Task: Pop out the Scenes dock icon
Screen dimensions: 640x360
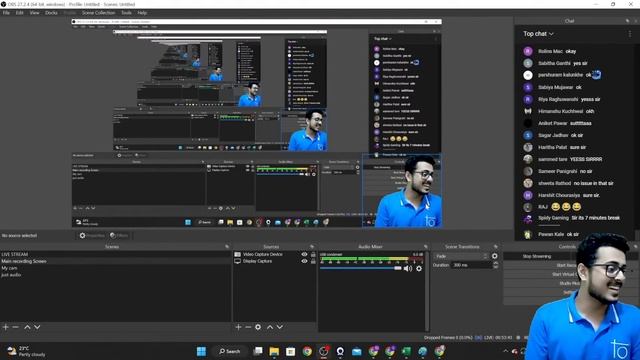Action: click(227, 247)
